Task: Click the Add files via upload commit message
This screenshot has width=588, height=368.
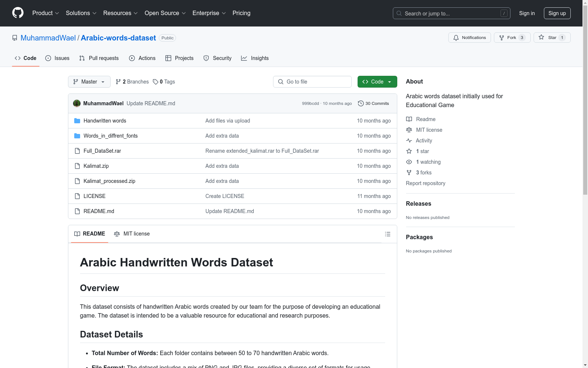Action: 228,121
